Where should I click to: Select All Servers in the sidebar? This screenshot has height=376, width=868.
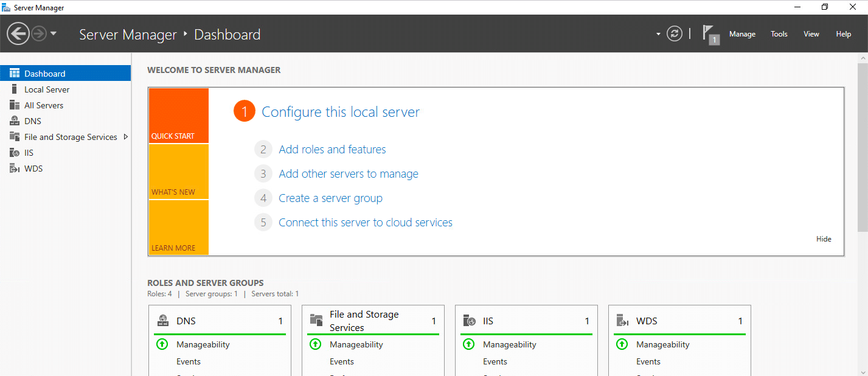pos(44,105)
